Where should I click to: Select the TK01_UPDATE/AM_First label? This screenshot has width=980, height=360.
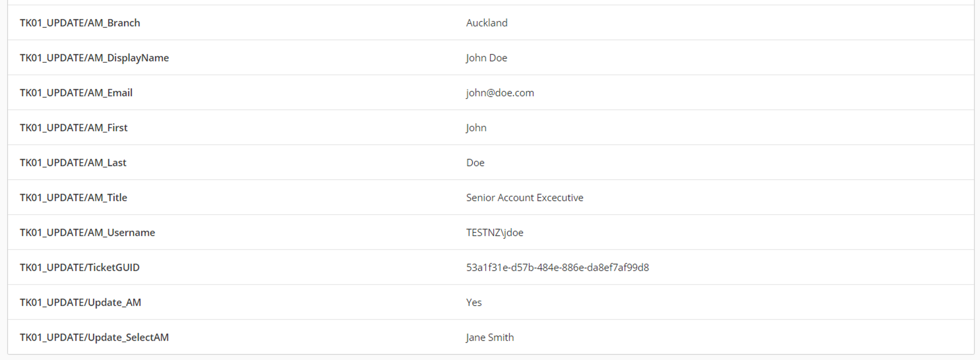[74, 128]
